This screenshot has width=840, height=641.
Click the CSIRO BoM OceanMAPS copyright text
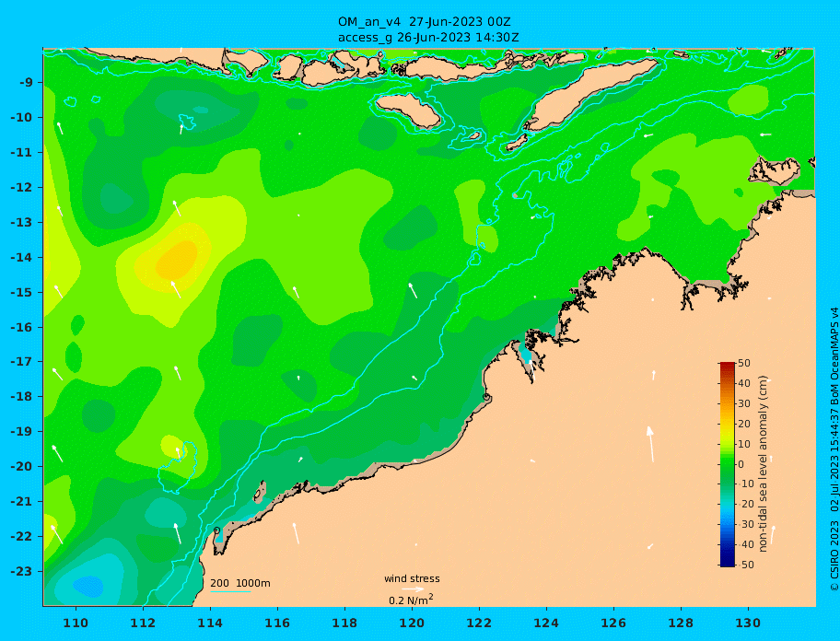(x=834, y=449)
